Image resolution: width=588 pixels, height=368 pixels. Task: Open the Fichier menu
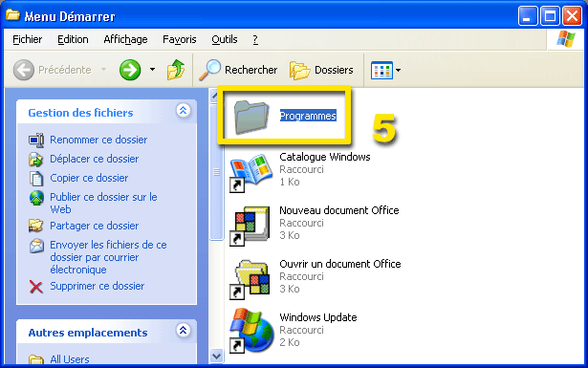(x=28, y=39)
